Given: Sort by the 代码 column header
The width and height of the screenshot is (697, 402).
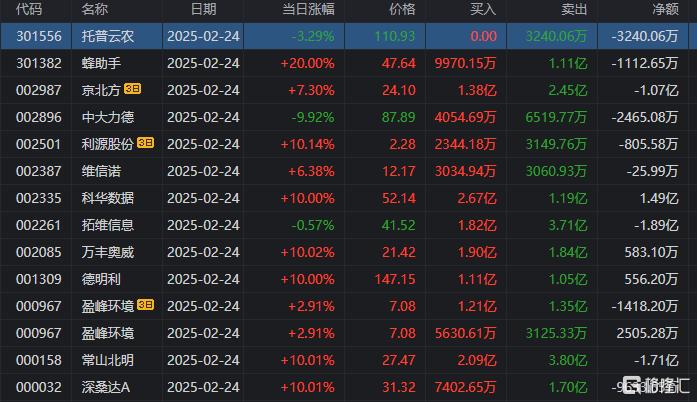Looking at the screenshot, I should pos(29,9).
